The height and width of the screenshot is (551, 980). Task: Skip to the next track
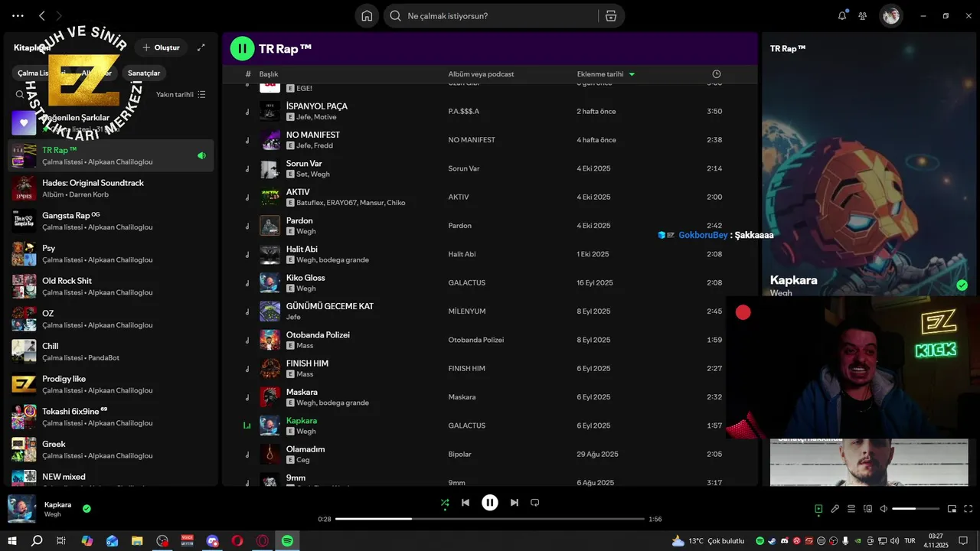point(514,503)
